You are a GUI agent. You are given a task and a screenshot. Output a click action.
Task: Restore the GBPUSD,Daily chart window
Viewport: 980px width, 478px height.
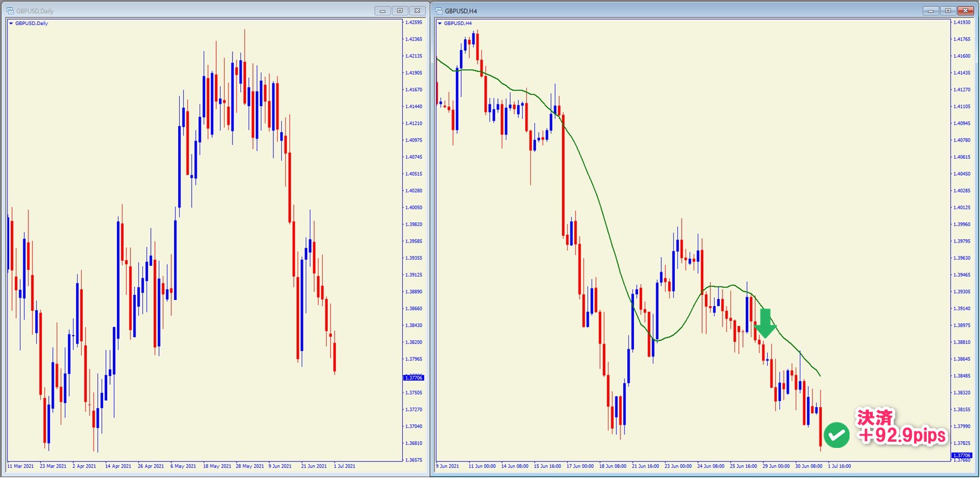click(x=400, y=11)
